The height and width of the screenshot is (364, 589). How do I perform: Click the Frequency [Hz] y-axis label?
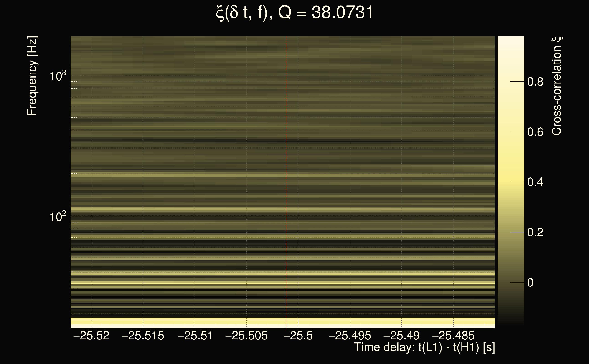32,76
